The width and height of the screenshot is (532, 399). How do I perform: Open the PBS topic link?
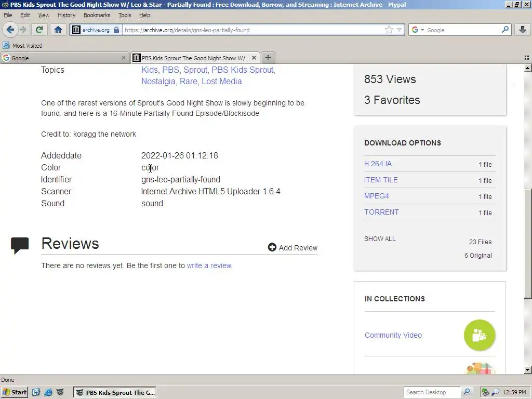click(170, 70)
